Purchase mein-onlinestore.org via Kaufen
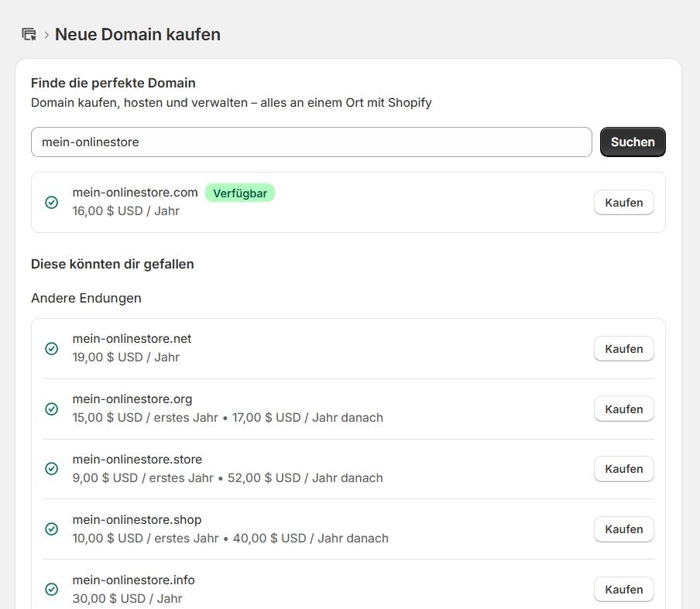 (x=623, y=409)
